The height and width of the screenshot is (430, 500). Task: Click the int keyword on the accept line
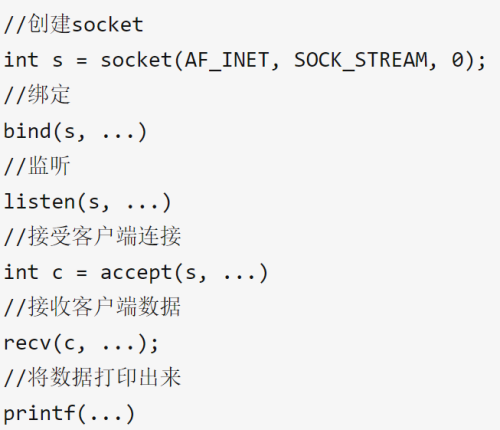(21, 272)
